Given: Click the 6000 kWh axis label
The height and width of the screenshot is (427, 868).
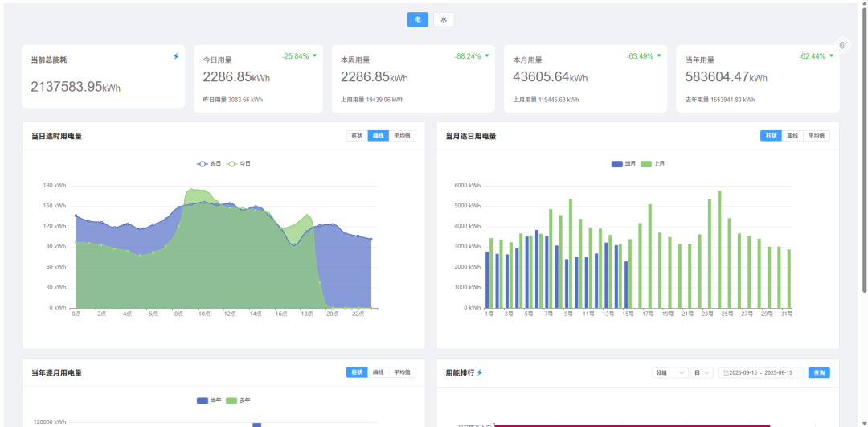Looking at the screenshot, I should coord(468,186).
